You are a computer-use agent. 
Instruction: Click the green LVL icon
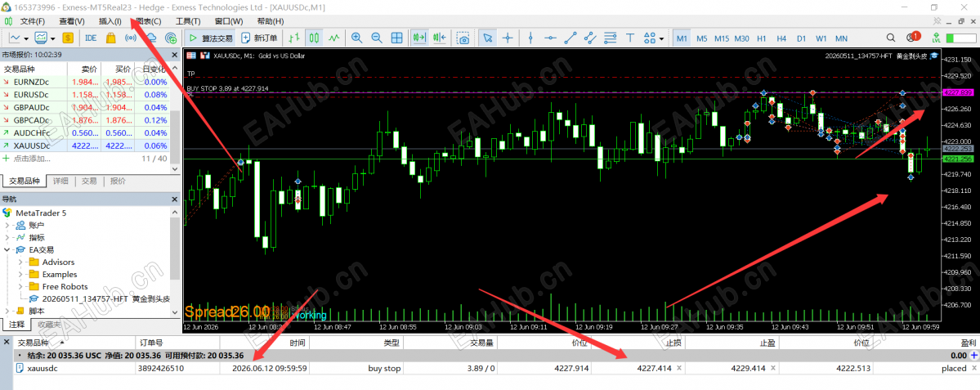[936, 38]
